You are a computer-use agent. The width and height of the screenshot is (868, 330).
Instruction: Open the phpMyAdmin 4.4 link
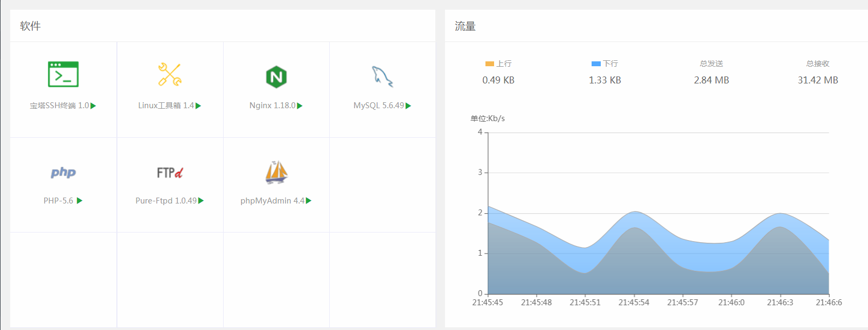pos(273,201)
